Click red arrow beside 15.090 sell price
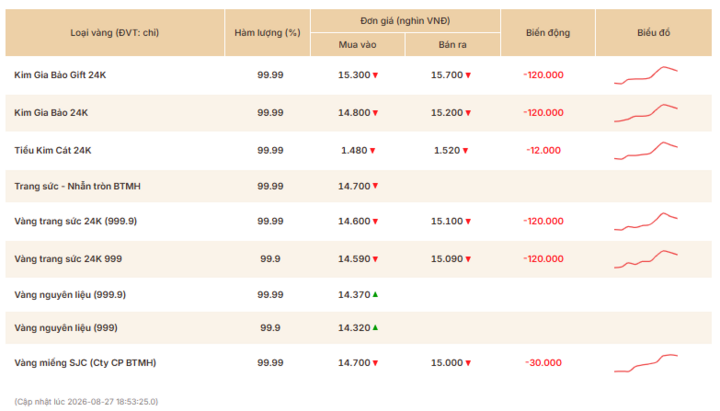 click(468, 259)
